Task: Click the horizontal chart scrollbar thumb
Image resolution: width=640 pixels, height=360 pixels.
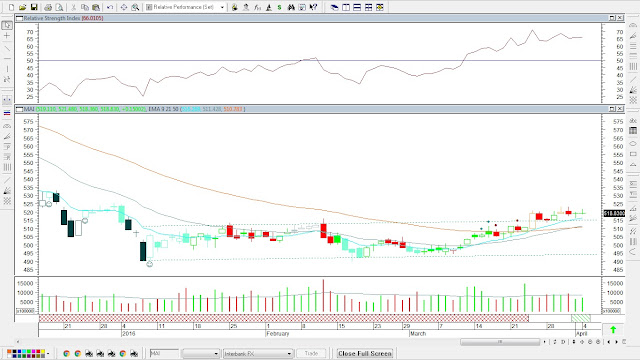Action: (500, 342)
